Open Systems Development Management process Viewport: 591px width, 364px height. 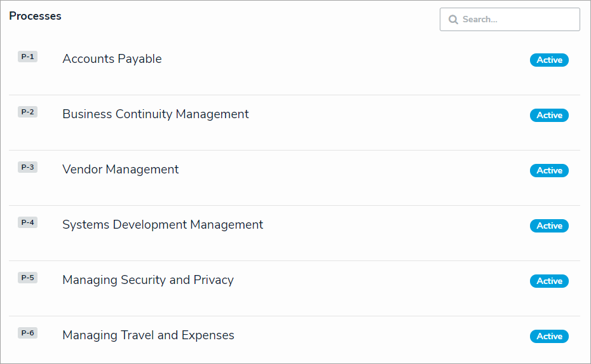tap(163, 225)
